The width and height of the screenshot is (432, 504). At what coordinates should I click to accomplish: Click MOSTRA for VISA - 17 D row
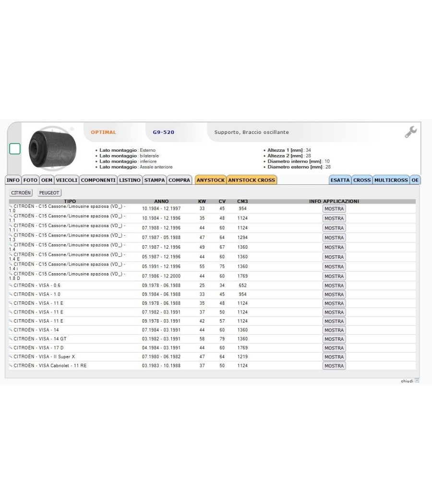pyautogui.click(x=334, y=348)
